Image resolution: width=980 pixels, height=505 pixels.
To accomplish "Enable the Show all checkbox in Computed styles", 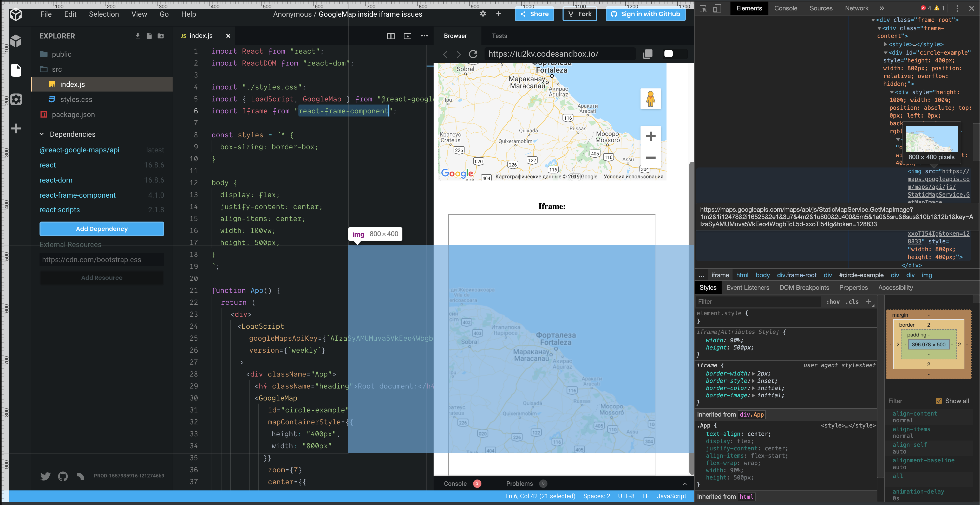I will tap(938, 401).
